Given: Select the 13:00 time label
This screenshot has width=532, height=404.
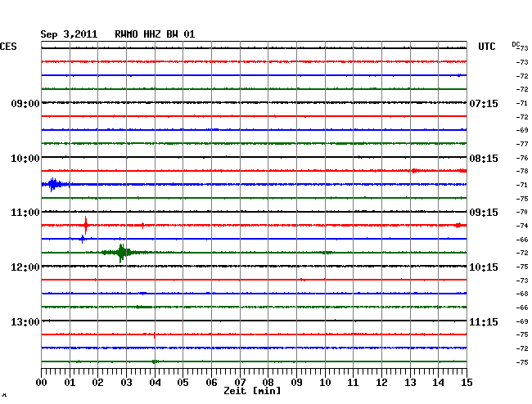Looking at the screenshot, I should point(25,321).
